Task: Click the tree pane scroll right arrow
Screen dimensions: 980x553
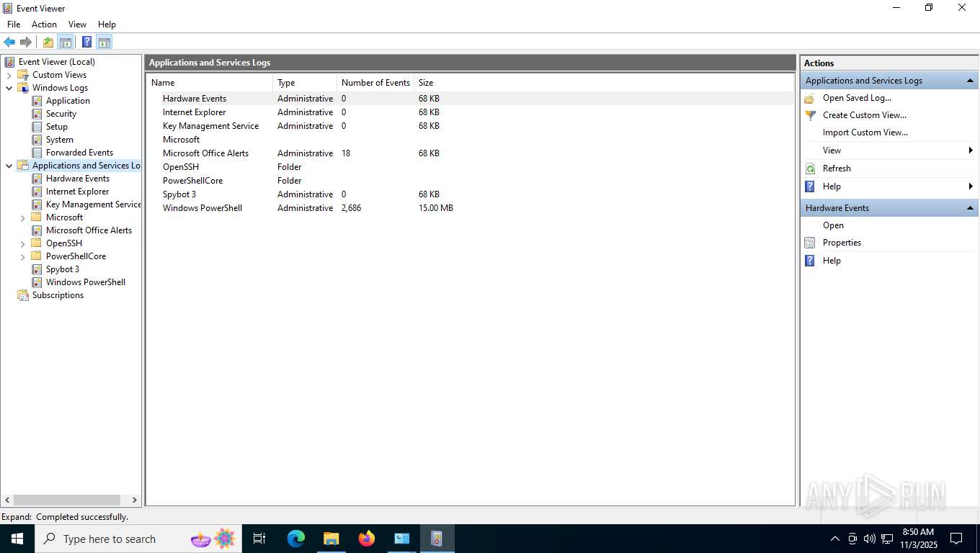Action: 134,500
